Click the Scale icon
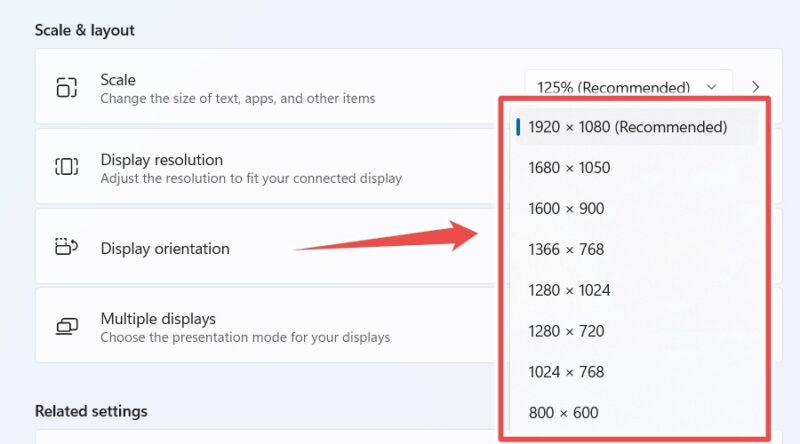Image resolution: width=800 pixels, height=444 pixels. point(67,87)
